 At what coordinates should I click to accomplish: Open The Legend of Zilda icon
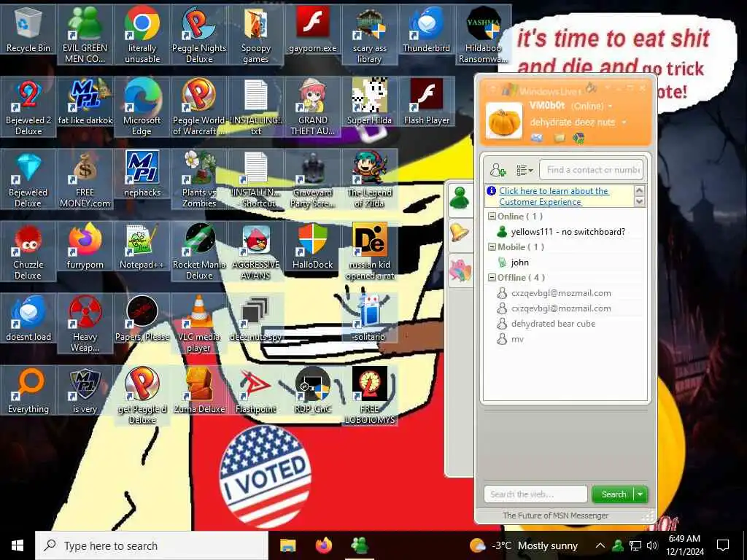369,179
